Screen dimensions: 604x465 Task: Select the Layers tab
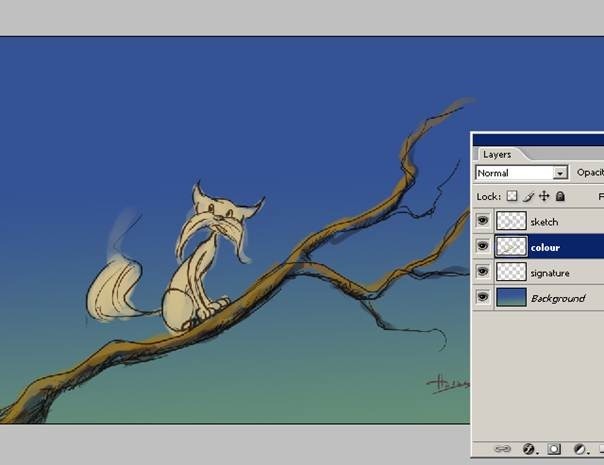(497, 154)
